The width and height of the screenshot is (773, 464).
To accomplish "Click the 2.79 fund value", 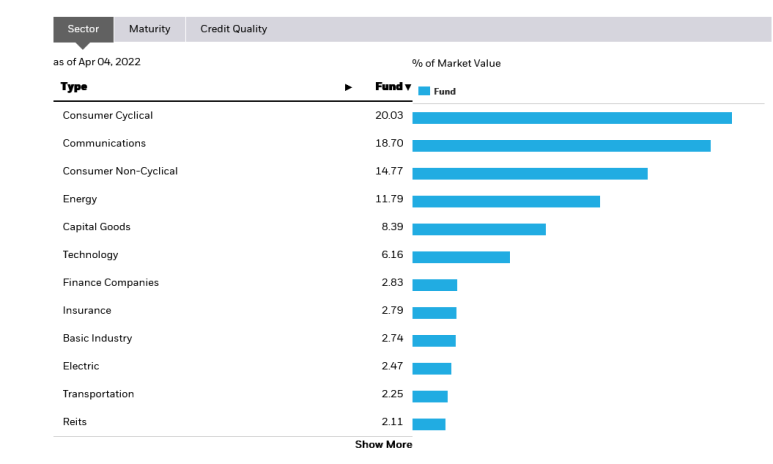I will 392,311.
